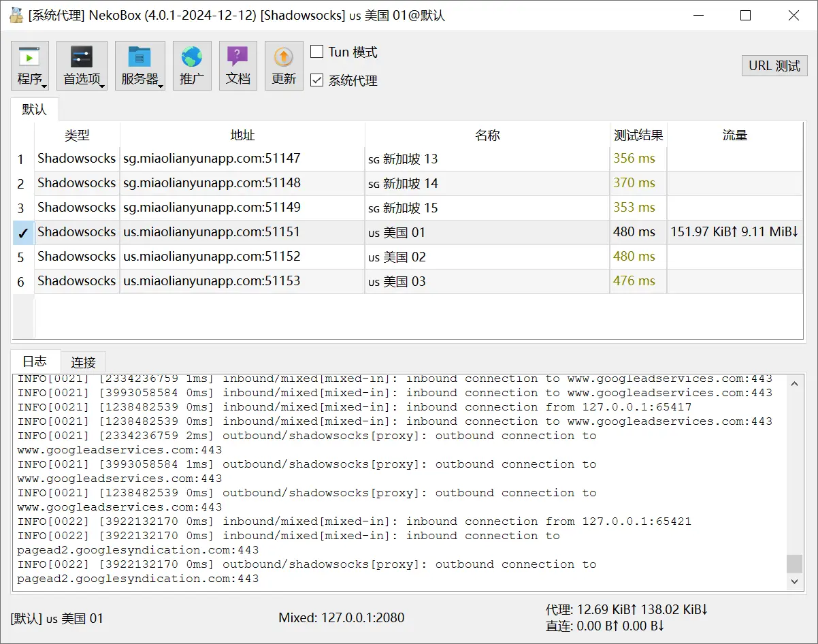818x644 pixels.
Task: Click the server name 新加坡 15
Action: tap(487, 208)
